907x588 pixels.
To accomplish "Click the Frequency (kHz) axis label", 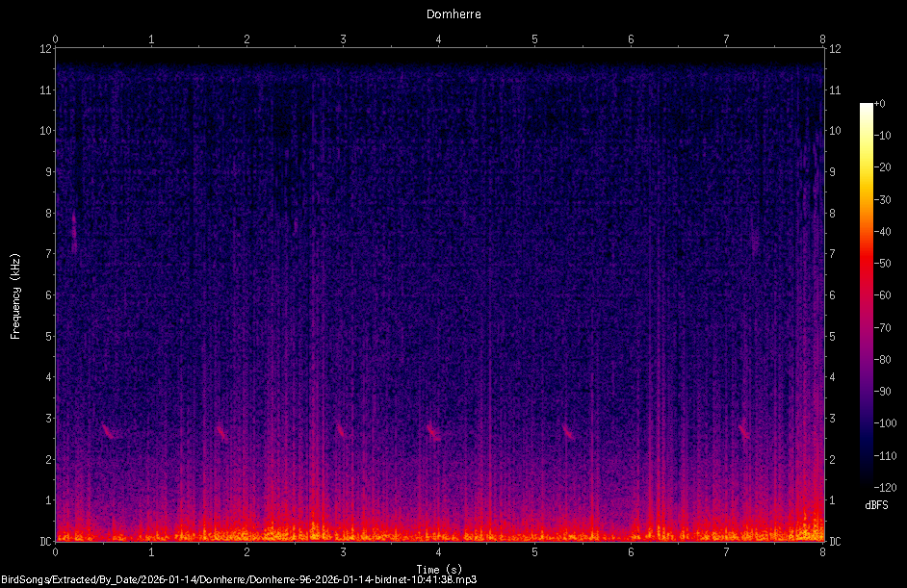I will pyautogui.click(x=15, y=296).
